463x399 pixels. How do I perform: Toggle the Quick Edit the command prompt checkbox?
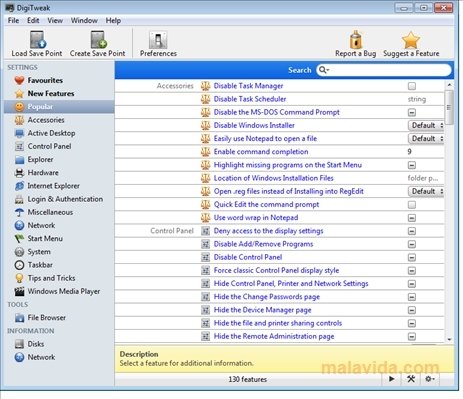[412, 205]
